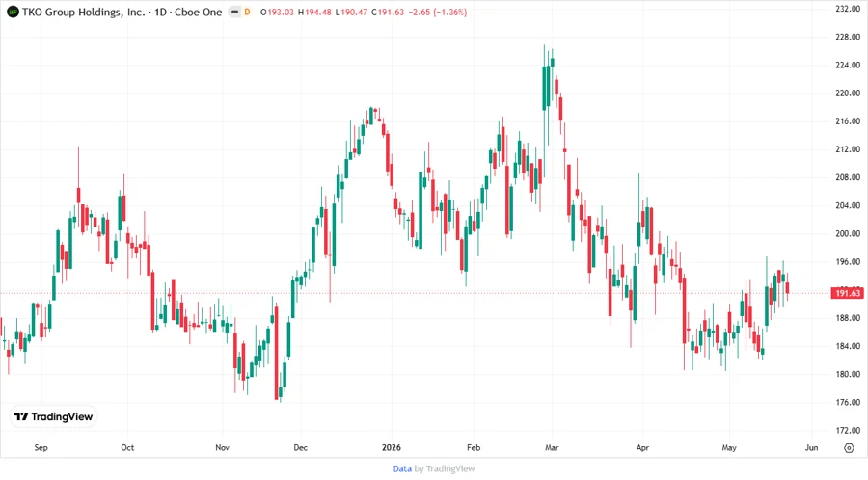The width and height of the screenshot is (868, 480).
Task: Click the 188.00 price axis label
Action: click(848, 318)
